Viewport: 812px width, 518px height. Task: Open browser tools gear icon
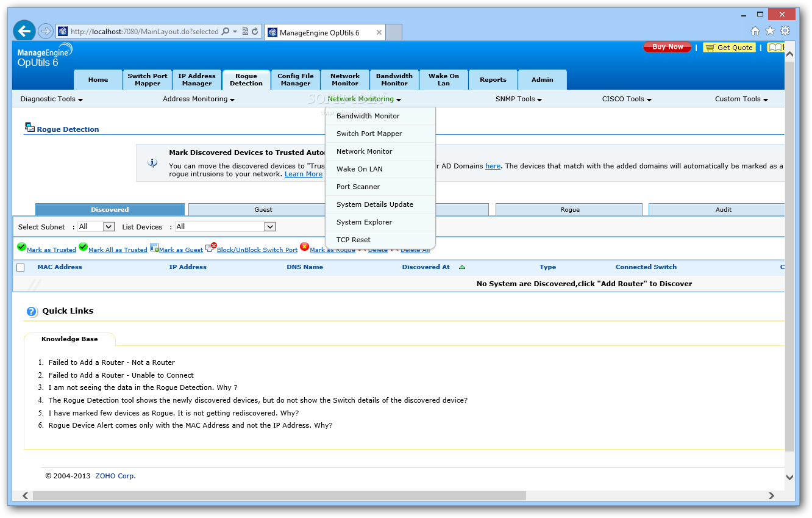point(785,31)
